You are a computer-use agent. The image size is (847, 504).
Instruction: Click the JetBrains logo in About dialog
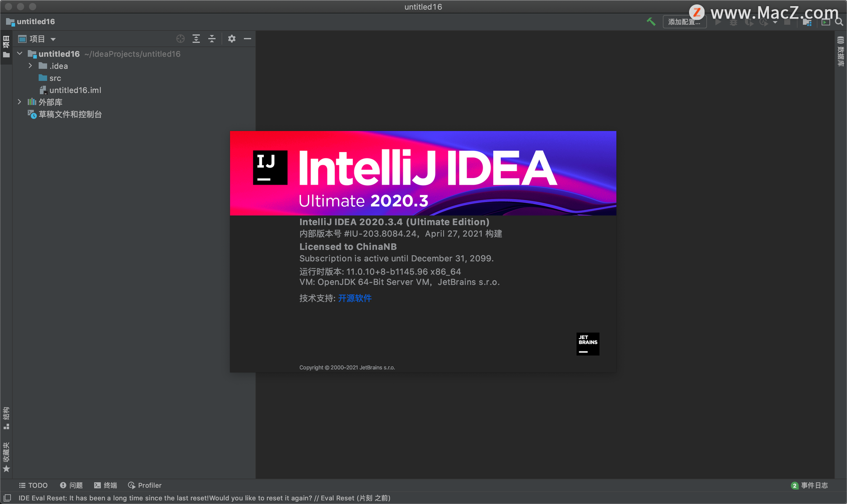pos(588,344)
